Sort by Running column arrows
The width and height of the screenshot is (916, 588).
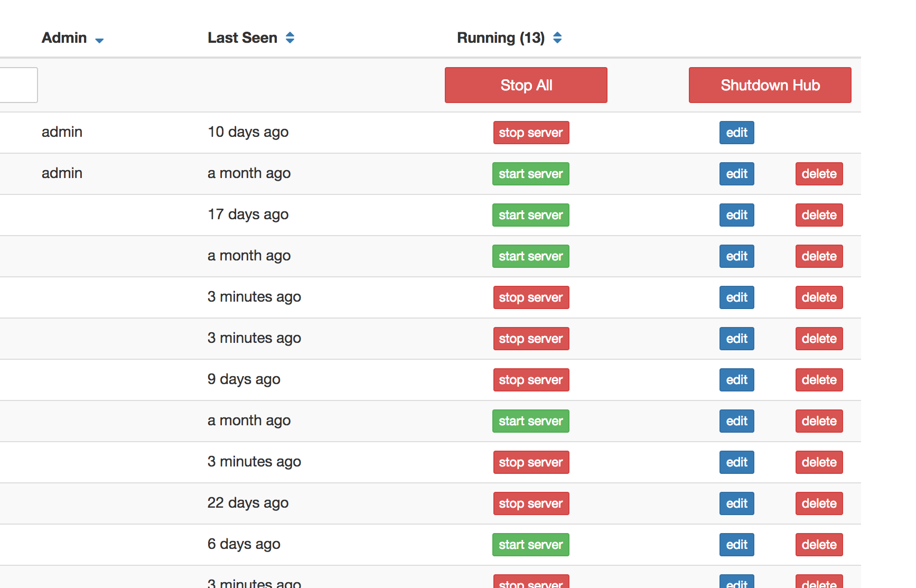(557, 38)
